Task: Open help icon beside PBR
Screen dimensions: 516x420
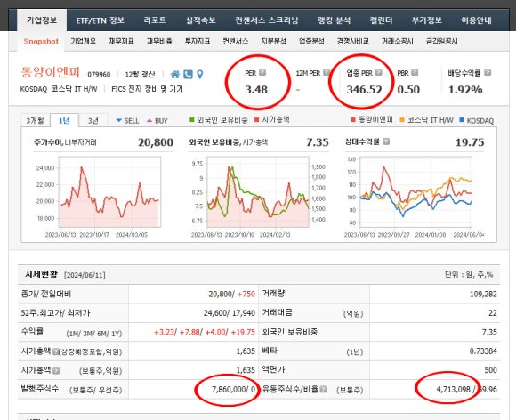Action: click(415, 72)
